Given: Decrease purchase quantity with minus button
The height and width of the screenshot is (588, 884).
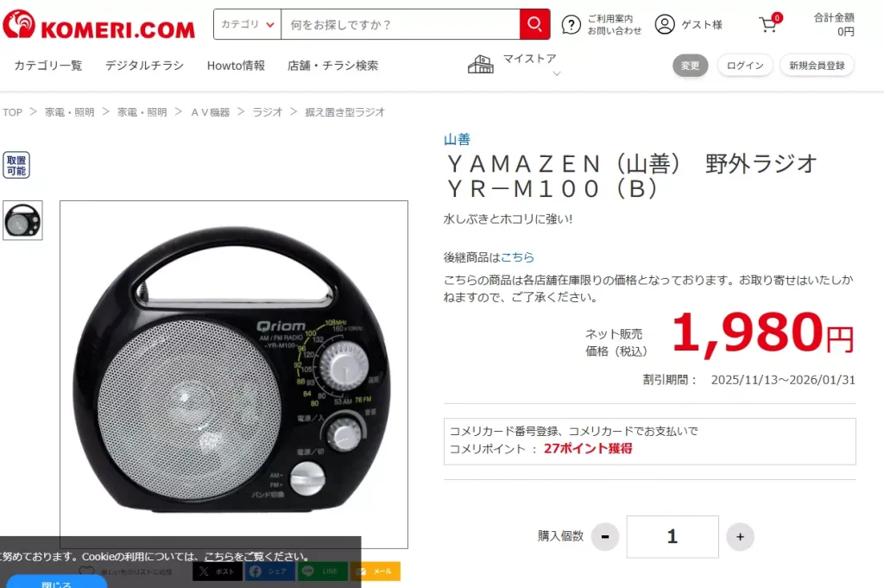Looking at the screenshot, I should click(605, 537).
